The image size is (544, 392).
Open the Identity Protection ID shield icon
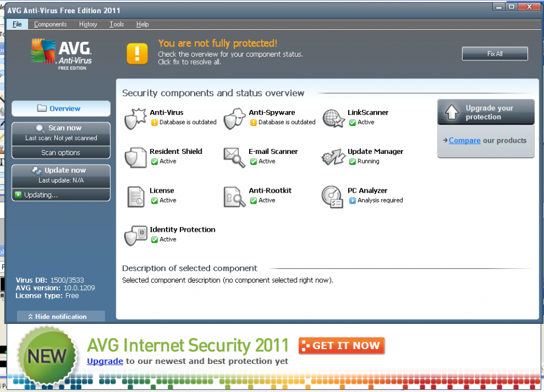coord(136,236)
